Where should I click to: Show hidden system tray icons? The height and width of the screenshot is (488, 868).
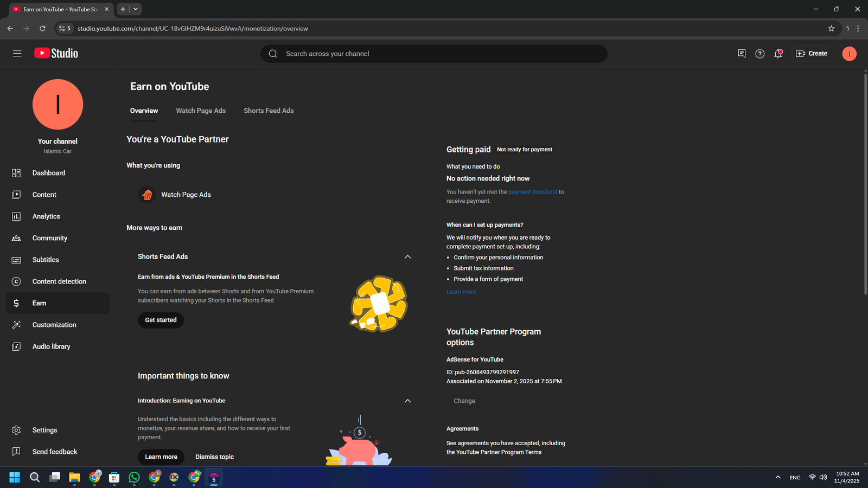778,477
